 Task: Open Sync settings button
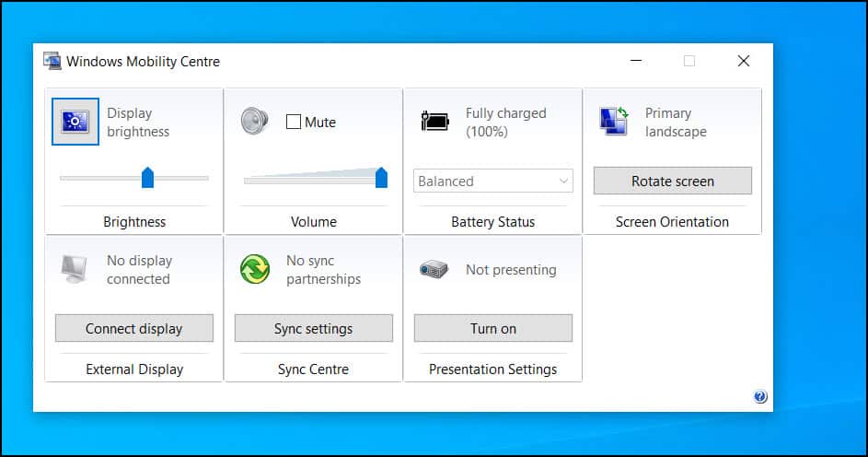(313, 329)
